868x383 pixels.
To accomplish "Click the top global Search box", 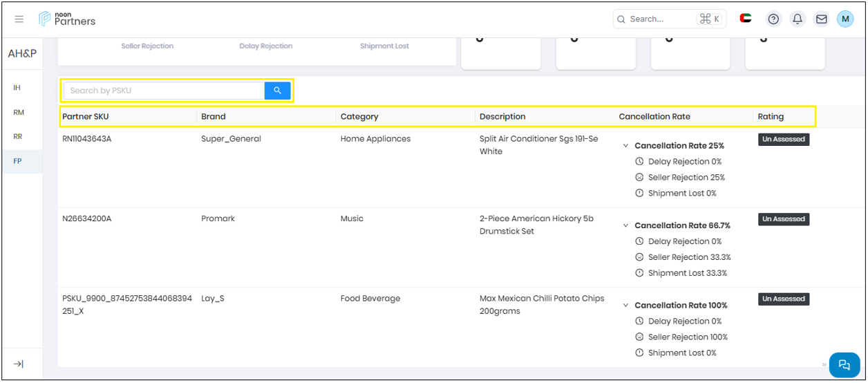I will click(661, 19).
